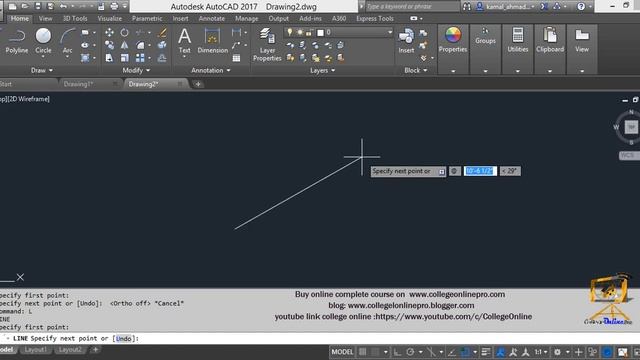Switch to the Parametric ribbon tab
Screen dimensions: 640x360
coord(147,18)
